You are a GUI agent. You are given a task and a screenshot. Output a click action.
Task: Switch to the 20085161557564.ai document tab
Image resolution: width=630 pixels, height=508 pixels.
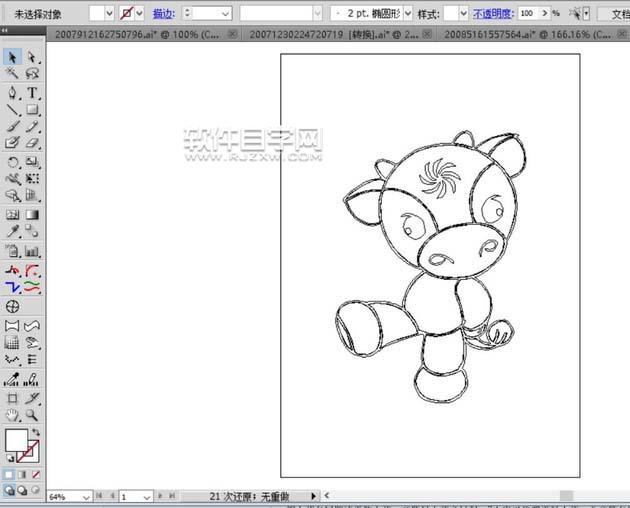coord(528,35)
